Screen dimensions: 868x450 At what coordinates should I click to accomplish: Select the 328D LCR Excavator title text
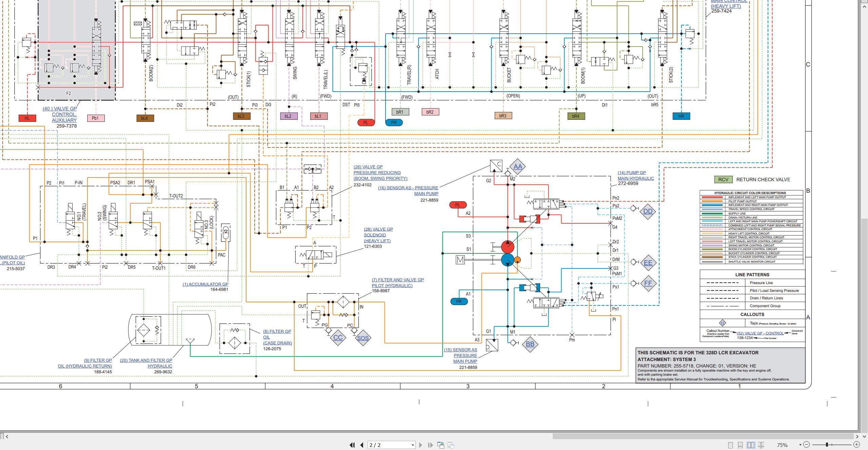click(x=698, y=353)
